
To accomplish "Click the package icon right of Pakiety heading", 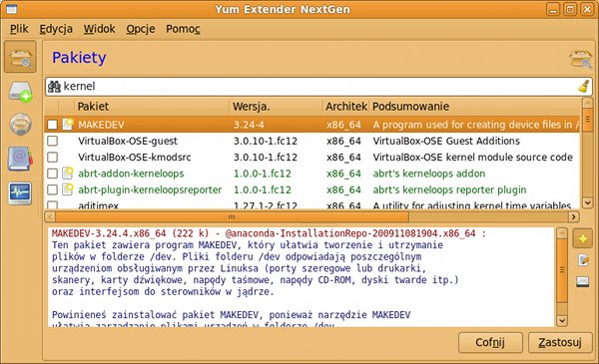I will point(580,59).
